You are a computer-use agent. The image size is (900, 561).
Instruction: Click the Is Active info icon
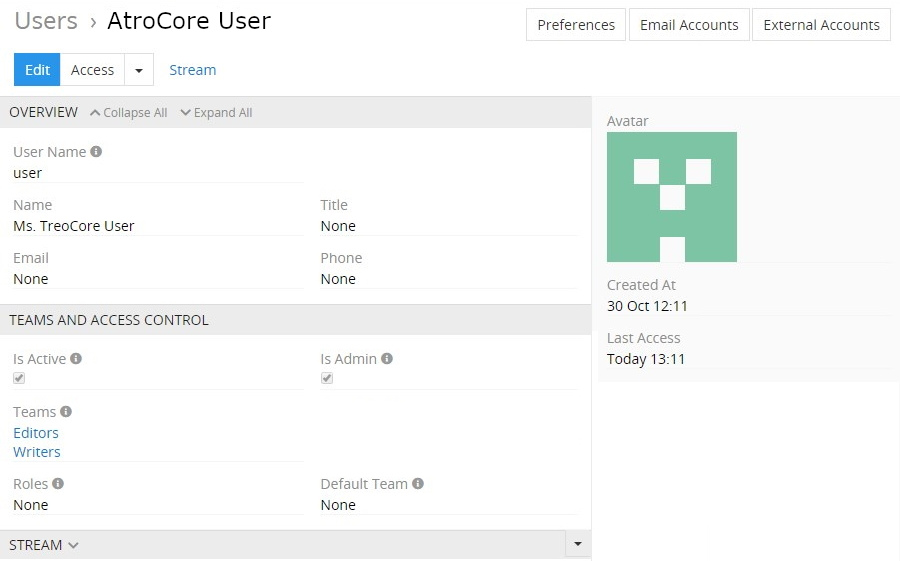(76, 358)
